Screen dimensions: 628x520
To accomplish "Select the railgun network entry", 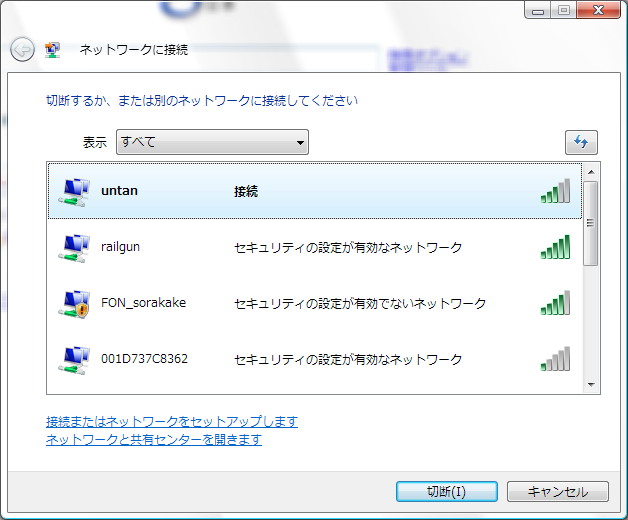I will (x=315, y=247).
